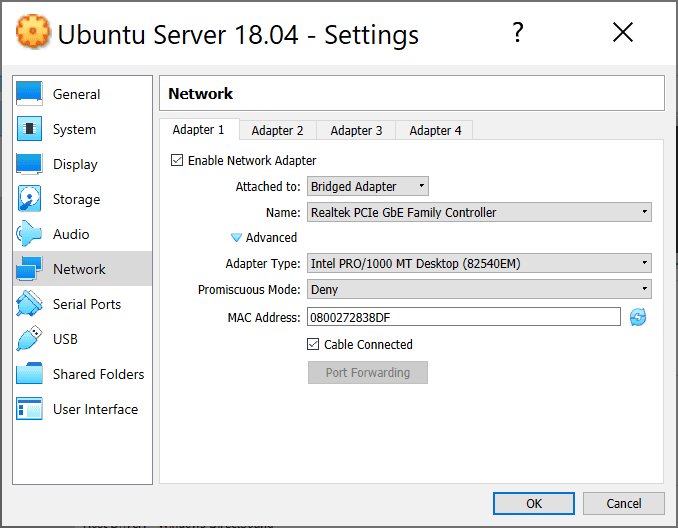Disable the Enable Network Adapter checkbox
678x528 pixels.
click(x=178, y=160)
